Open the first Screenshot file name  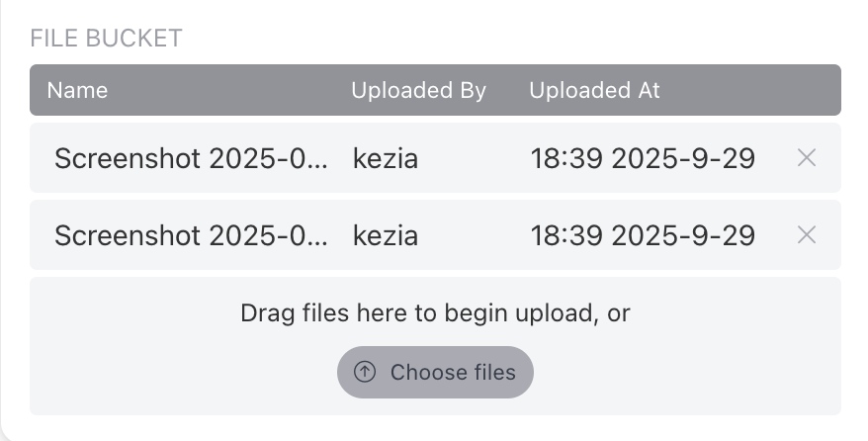[x=191, y=158]
